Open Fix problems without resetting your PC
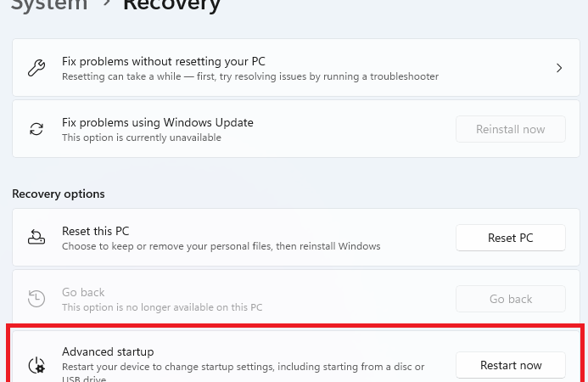Viewport: 588px width, 382px height. pyautogui.click(x=296, y=68)
